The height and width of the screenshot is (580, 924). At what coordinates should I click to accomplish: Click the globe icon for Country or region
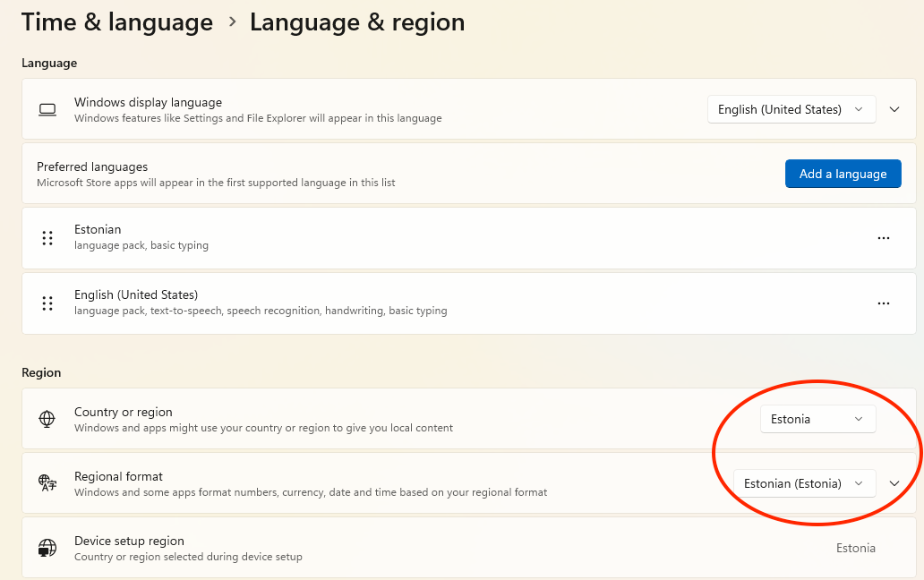[x=47, y=419]
